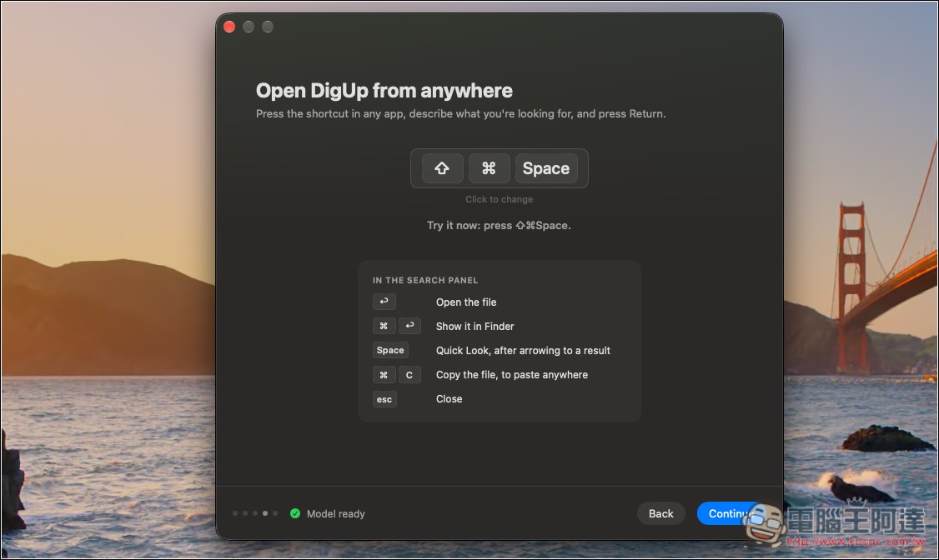This screenshot has width=939, height=560.
Task: Click the "IN THE SEARCH PANEL" section label
Action: [425, 280]
